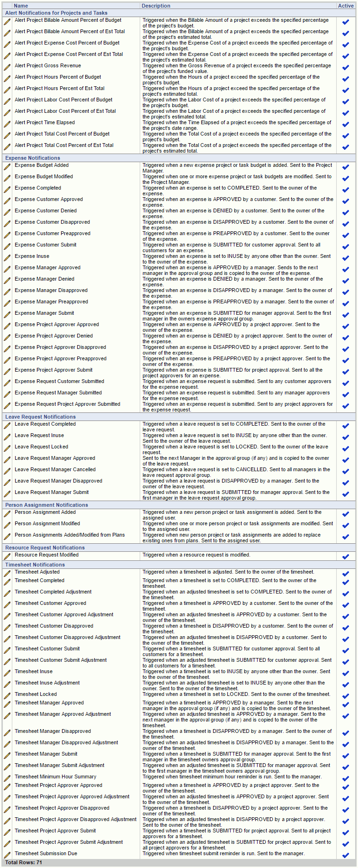
Task: Click pencil for Timesheet Manager Disapproved
Action: [7, 733]
